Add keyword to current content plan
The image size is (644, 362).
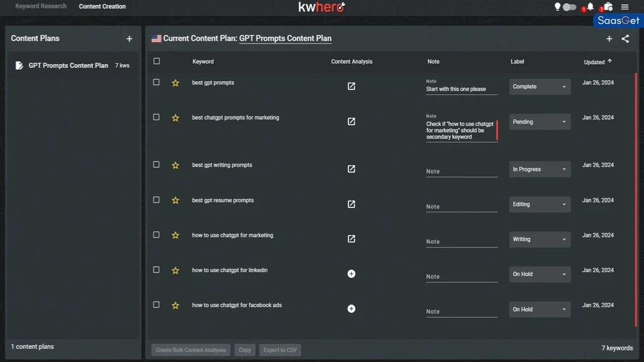(x=609, y=38)
